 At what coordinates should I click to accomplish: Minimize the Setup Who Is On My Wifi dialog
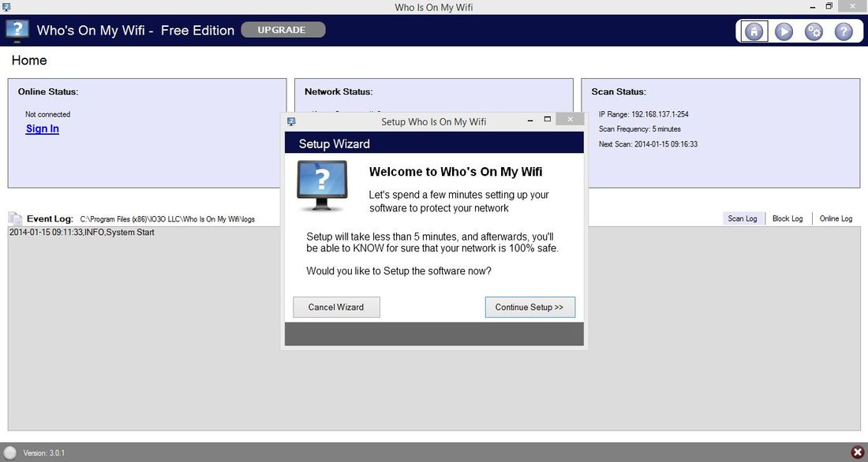[530, 120]
